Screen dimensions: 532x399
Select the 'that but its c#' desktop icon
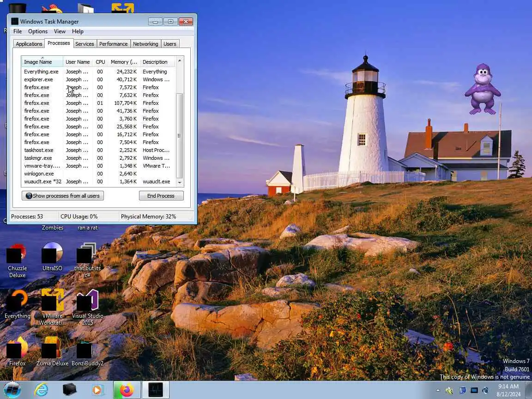87,260
